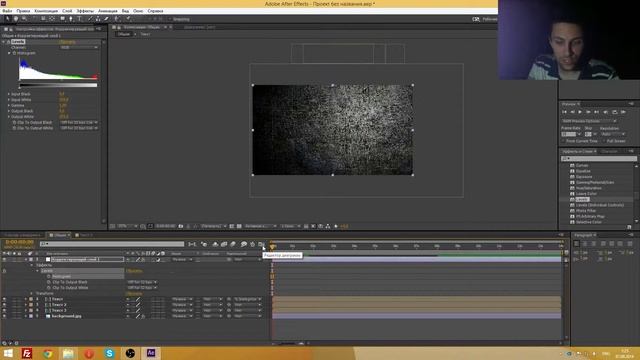The image size is (640, 360).
Task: Click the current time indicator marker
Action: [x=272, y=246]
